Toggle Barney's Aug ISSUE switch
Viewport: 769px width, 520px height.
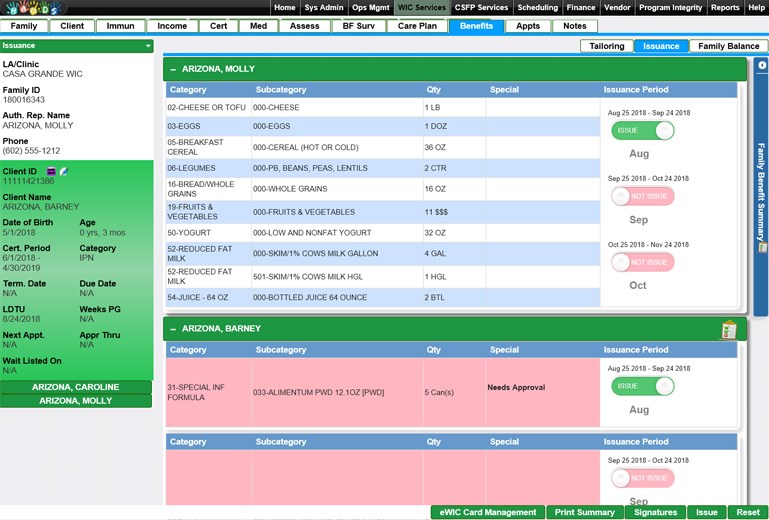point(642,386)
